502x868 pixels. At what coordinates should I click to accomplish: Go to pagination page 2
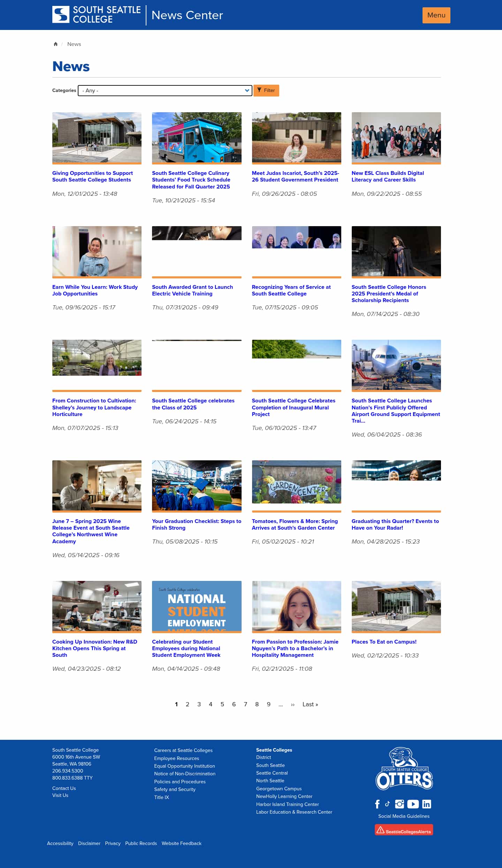coord(188,704)
